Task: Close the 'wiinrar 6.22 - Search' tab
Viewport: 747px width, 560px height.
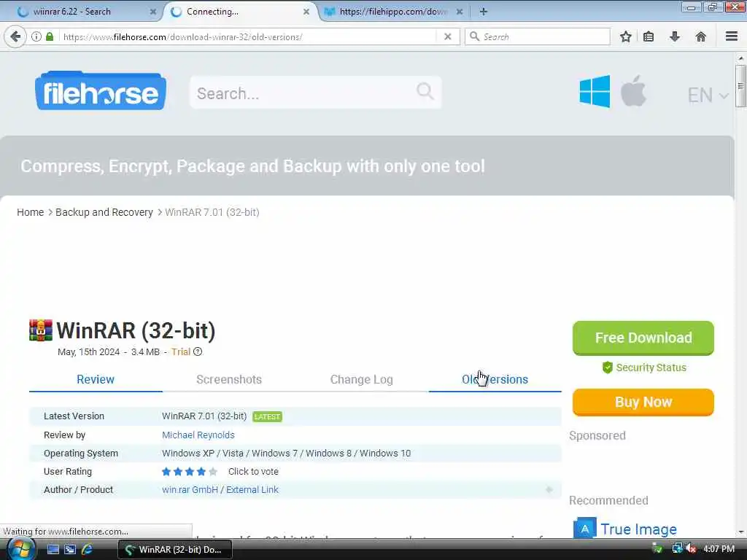Action: point(153,12)
